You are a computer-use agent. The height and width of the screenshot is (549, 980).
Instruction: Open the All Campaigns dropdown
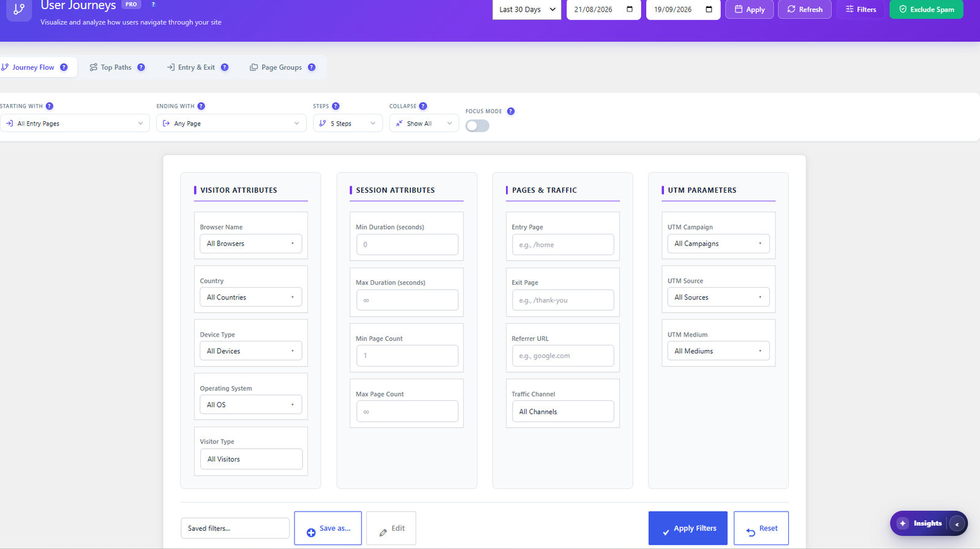click(718, 244)
